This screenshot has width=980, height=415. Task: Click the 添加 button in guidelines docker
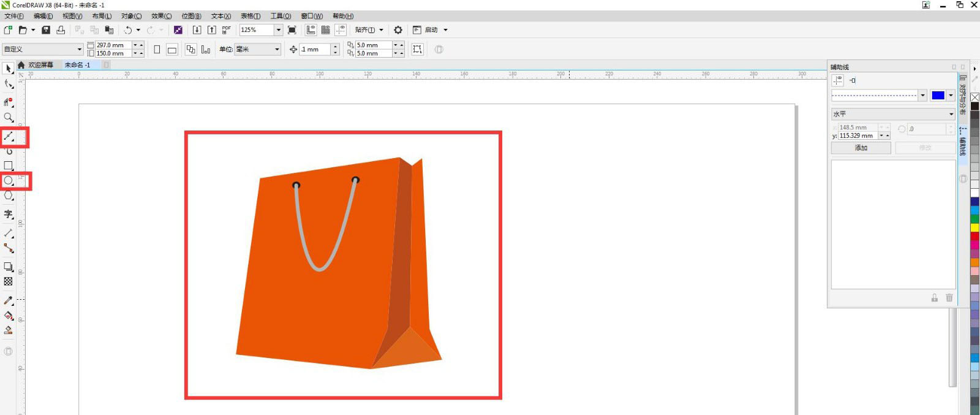coord(861,148)
